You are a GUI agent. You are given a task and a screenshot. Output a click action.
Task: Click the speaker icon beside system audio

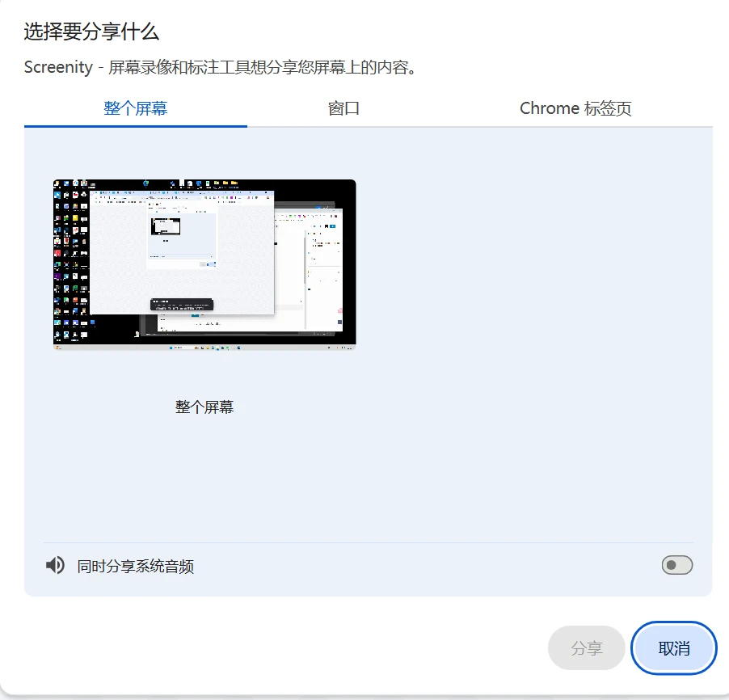[55, 565]
